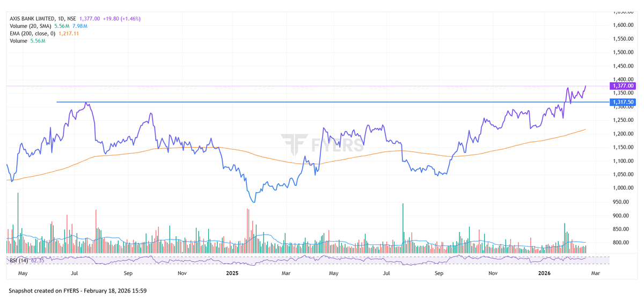Screen dimensions: 644x298
Task: Click the purple 1,377.00 current price tag
Action: [623, 86]
